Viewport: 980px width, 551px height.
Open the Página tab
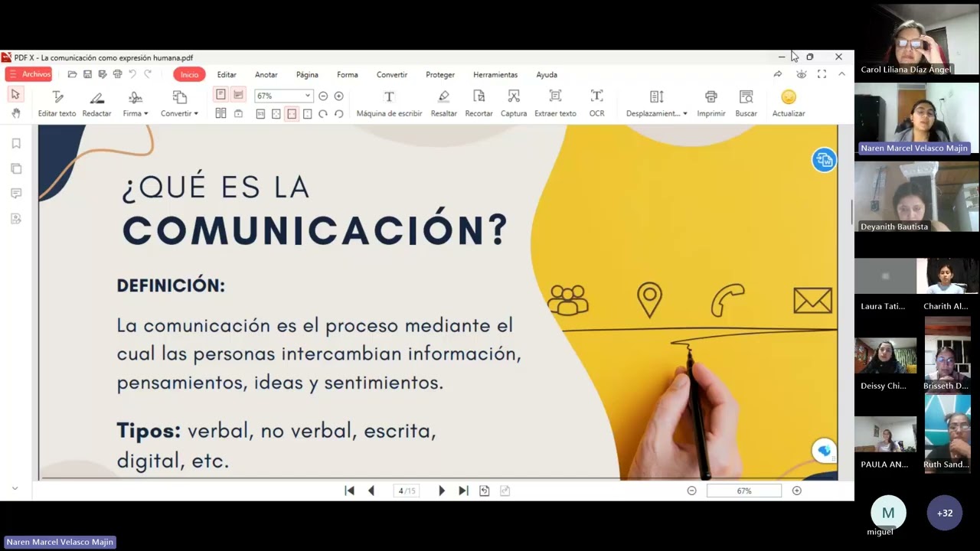(307, 75)
